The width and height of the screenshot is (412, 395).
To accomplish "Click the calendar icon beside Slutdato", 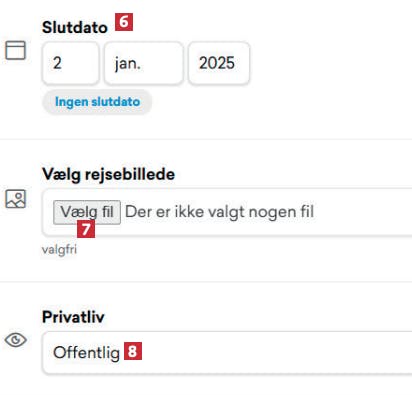I will point(15,50).
